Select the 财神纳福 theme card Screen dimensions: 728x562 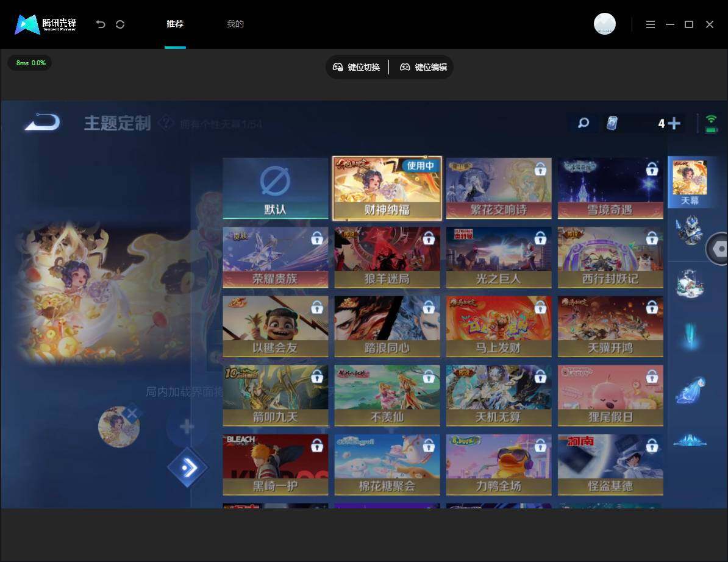[x=387, y=188]
